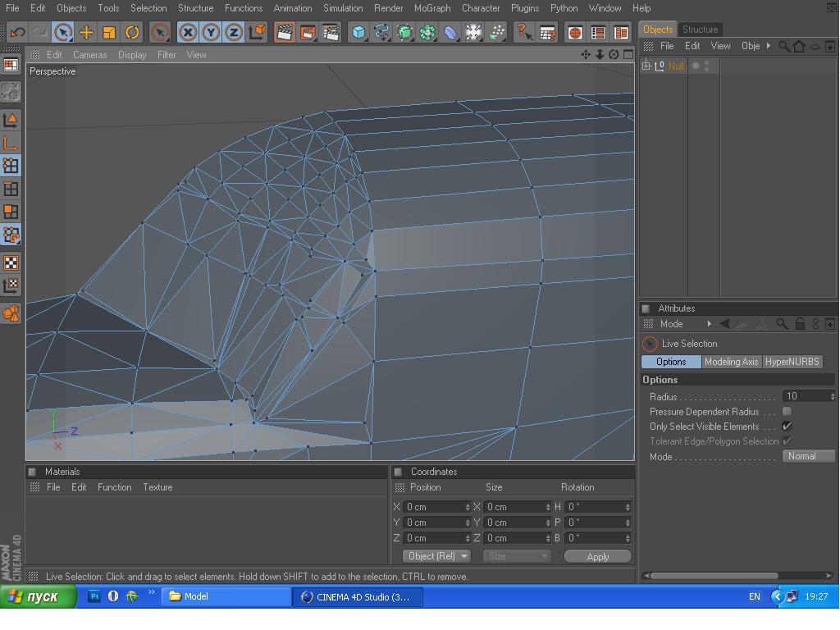Screen dimensions: 840x630
Task: Click the Apply button in Coordinates
Action: 597,556
